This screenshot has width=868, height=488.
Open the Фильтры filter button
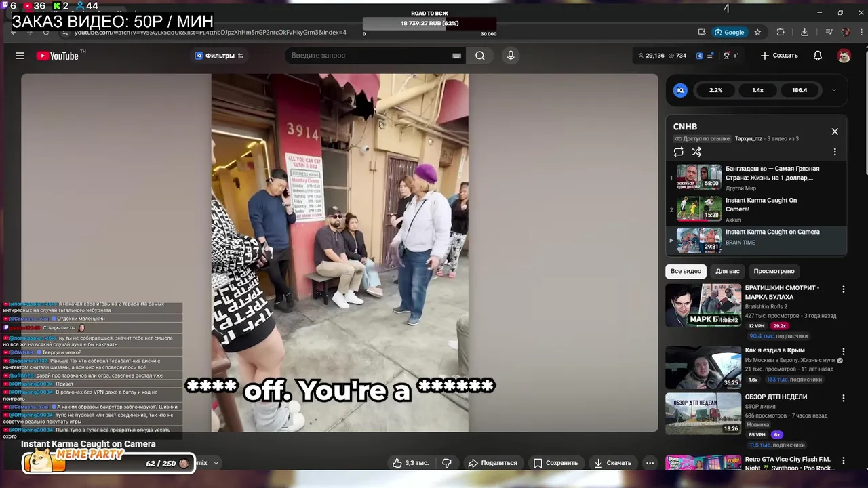(219, 56)
